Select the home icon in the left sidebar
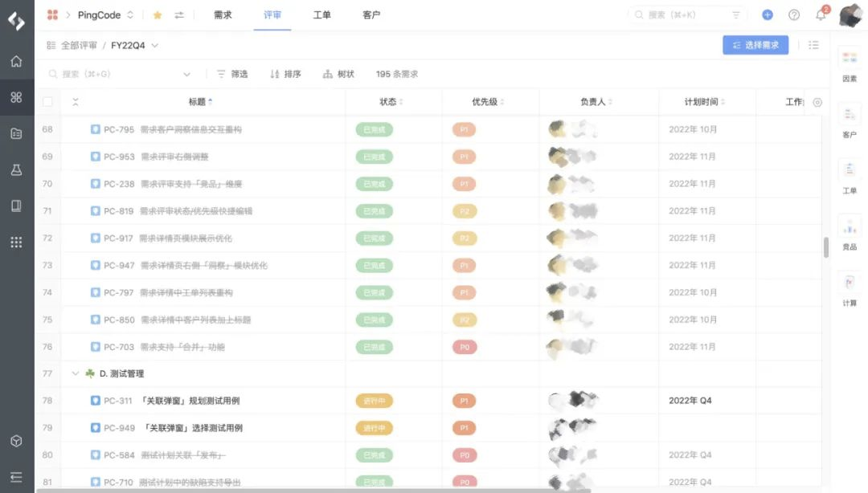The height and width of the screenshot is (493, 868). click(16, 61)
